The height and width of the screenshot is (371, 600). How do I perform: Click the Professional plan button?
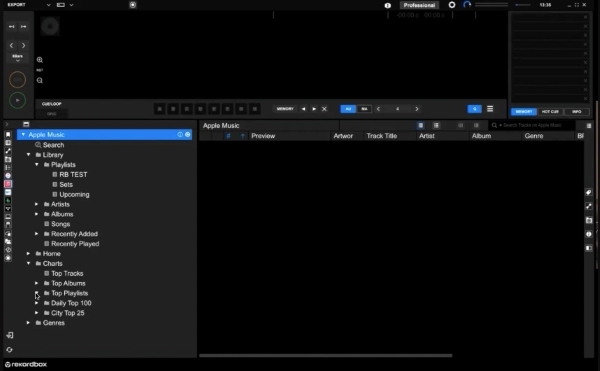419,5
